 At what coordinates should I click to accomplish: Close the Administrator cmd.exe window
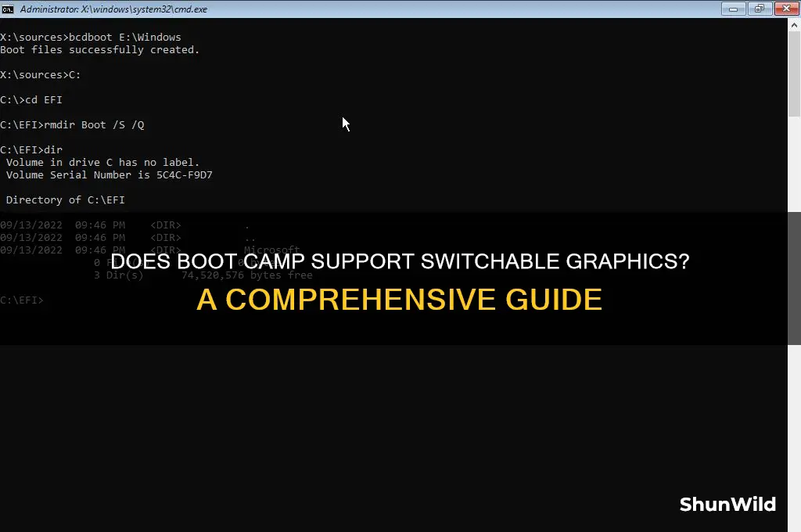click(787, 9)
